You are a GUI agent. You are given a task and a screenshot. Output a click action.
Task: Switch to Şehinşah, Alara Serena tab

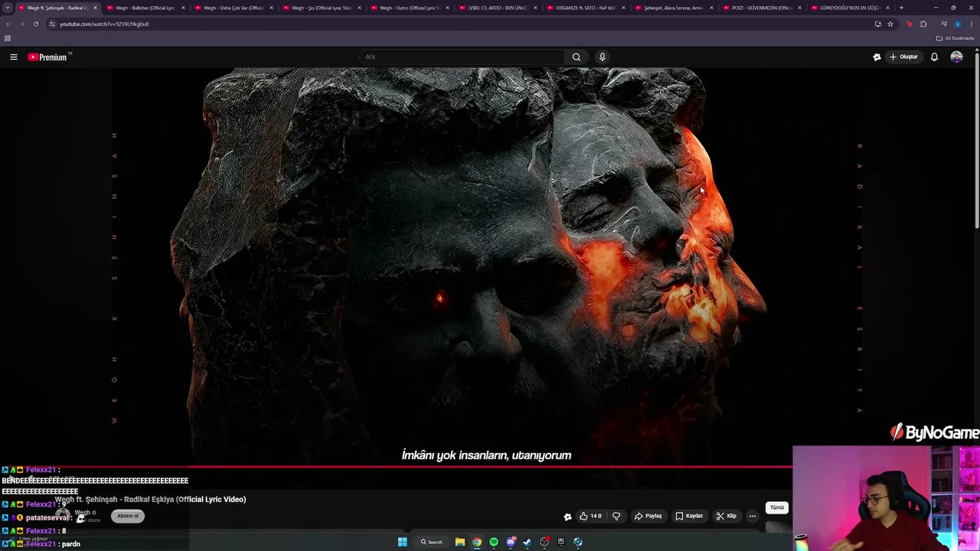tap(674, 8)
